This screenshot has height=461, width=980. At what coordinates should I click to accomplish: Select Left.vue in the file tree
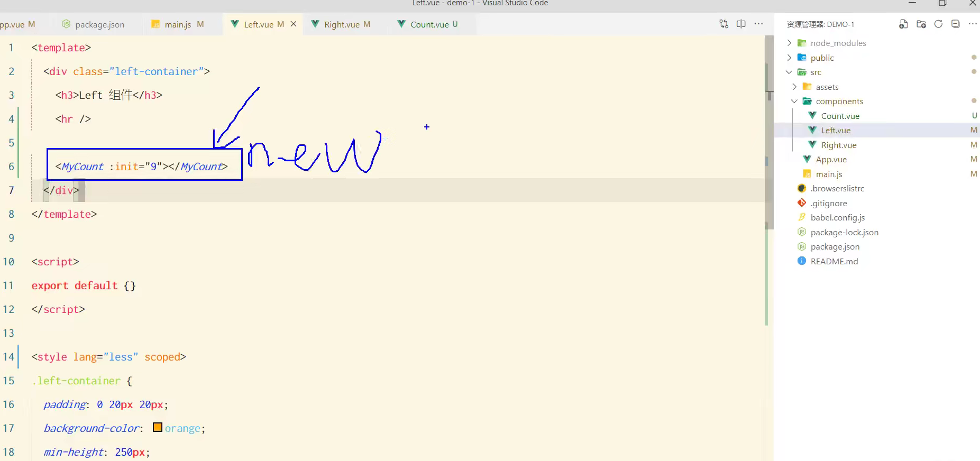[x=836, y=130]
